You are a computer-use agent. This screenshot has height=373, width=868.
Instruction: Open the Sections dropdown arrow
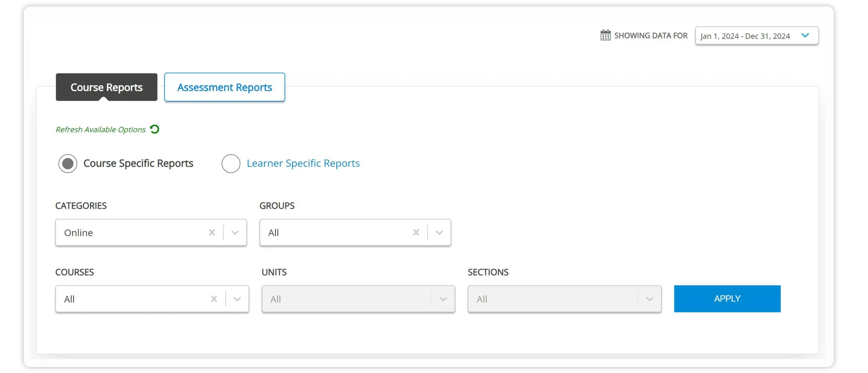tap(649, 299)
